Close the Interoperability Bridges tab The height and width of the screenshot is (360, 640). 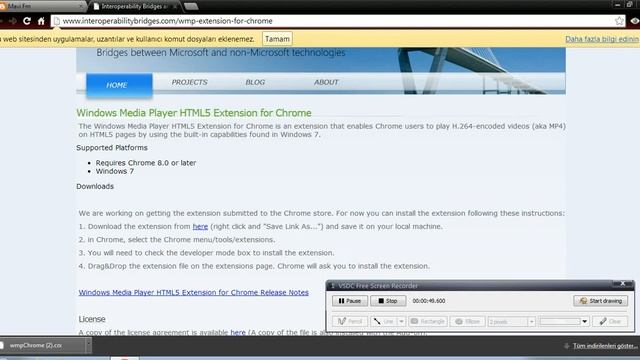pos(175,7)
